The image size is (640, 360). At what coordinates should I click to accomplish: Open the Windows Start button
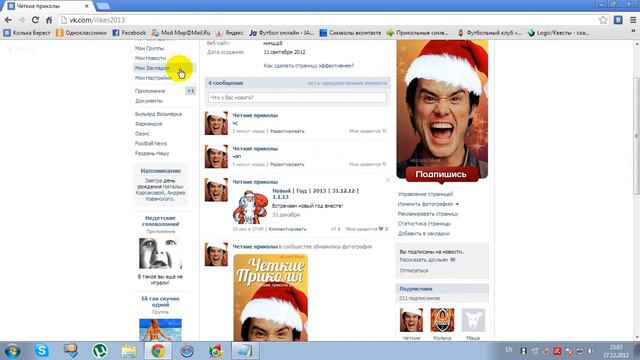click(12, 351)
